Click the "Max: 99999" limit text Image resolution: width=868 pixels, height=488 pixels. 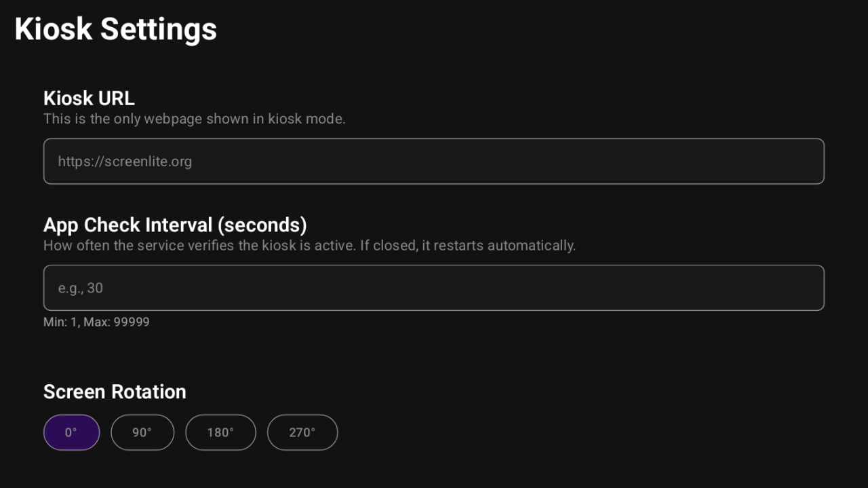point(117,322)
